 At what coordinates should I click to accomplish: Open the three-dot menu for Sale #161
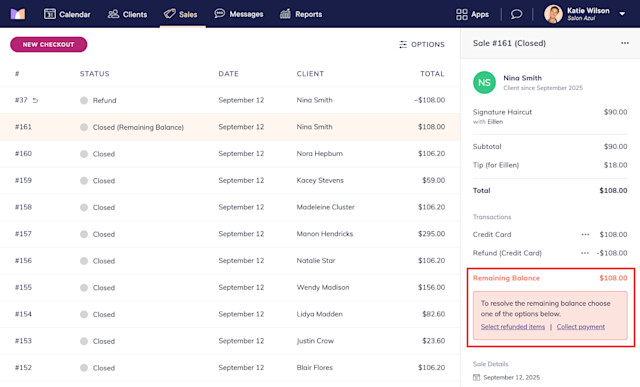(624, 43)
